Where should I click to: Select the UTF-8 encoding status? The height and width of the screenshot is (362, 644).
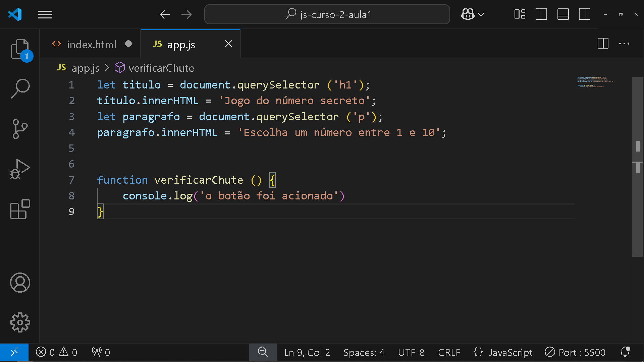tap(411, 353)
